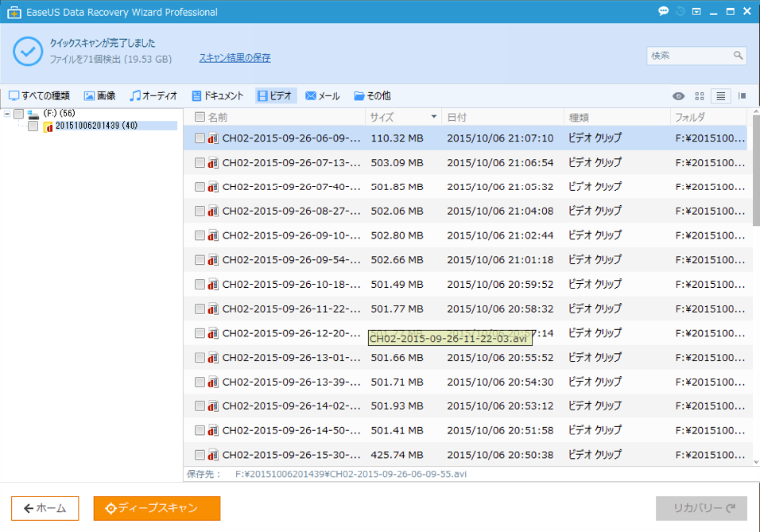Click video file icon for CH02-2015-09-26-13-01
Image resolution: width=760 pixels, height=532 pixels.
click(x=213, y=357)
